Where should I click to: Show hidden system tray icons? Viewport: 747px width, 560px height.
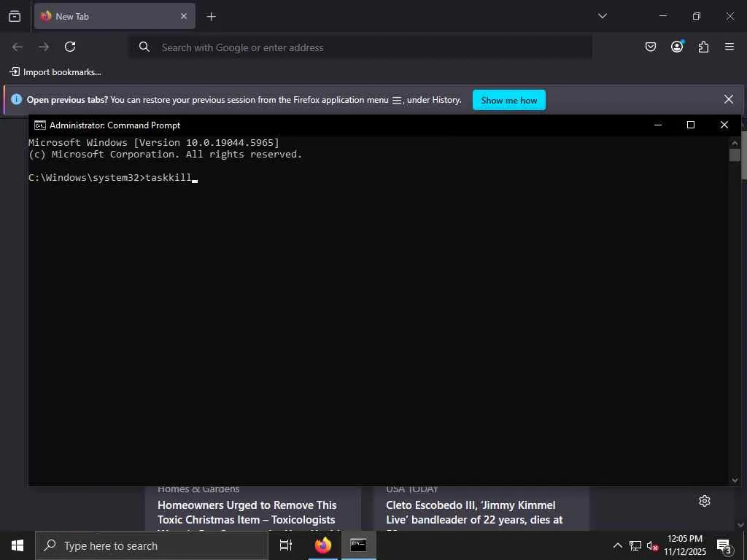point(617,545)
